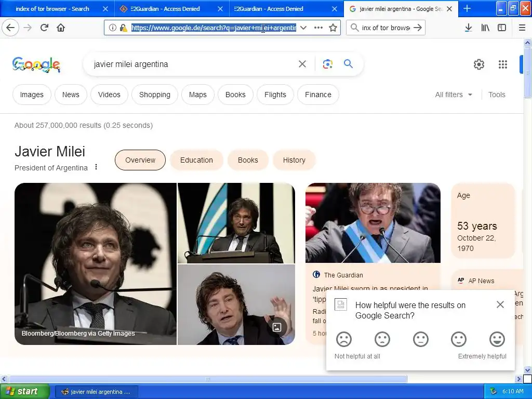532x399 pixels.
Task: Filter results by News
Action: [71, 95]
